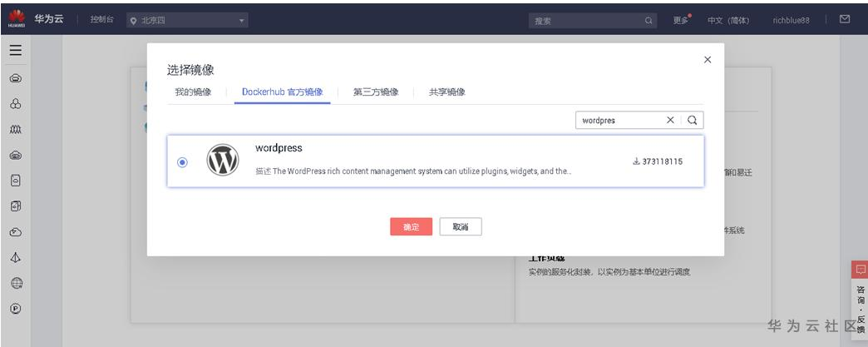This screenshot has height=347, width=868.
Task: Open the hamburger menu in sidebar
Action: point(16,51)
